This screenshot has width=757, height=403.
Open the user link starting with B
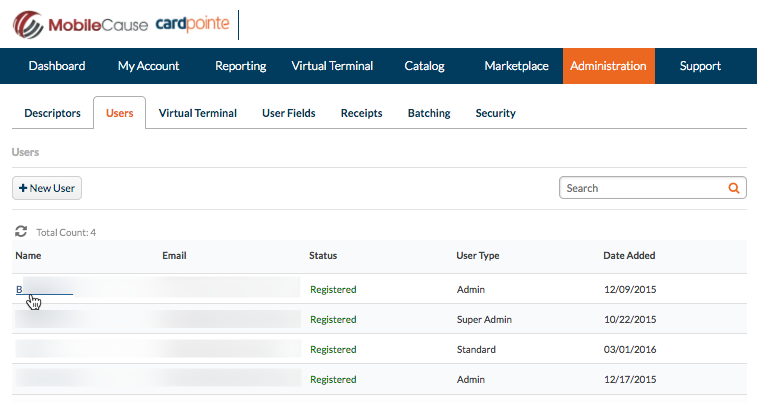(x=44, y=290)
